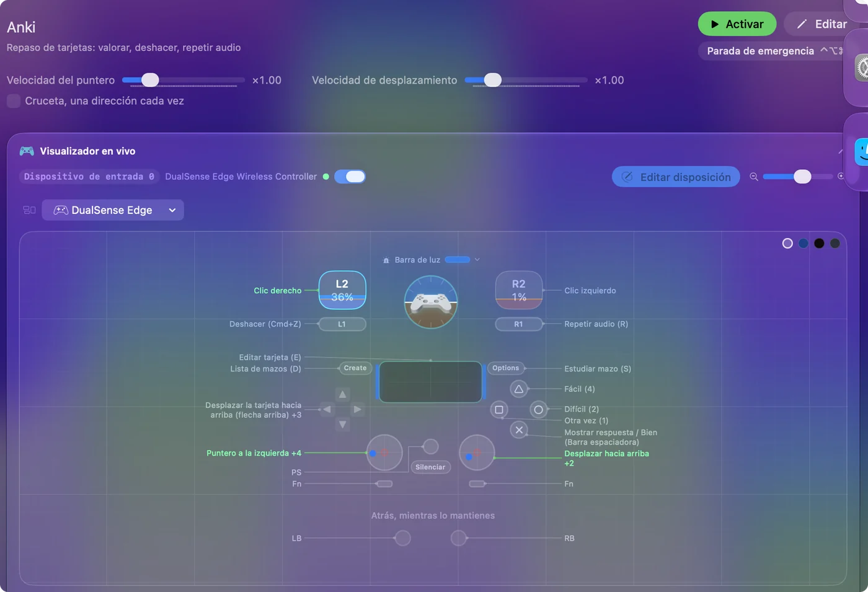Select the D-pad left arrow
The image size is (868, 592).
click(x=327, y=409)
